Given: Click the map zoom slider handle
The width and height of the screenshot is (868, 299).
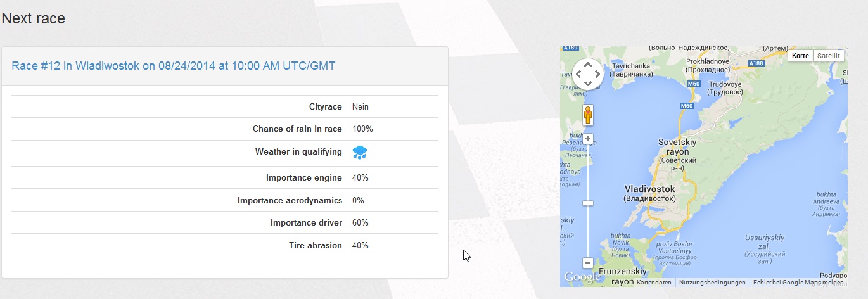Looking at the screenshot, I should 588,203.
